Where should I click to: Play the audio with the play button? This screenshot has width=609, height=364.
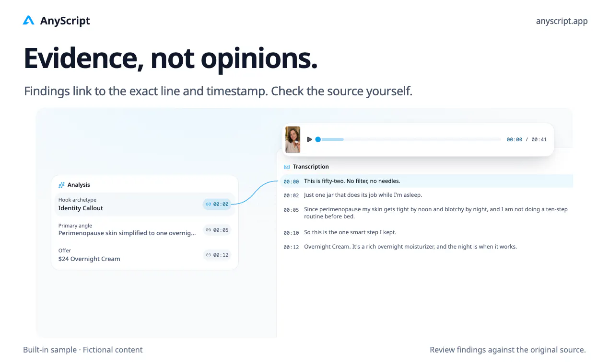pyautogui.click(x=309, y=139)
